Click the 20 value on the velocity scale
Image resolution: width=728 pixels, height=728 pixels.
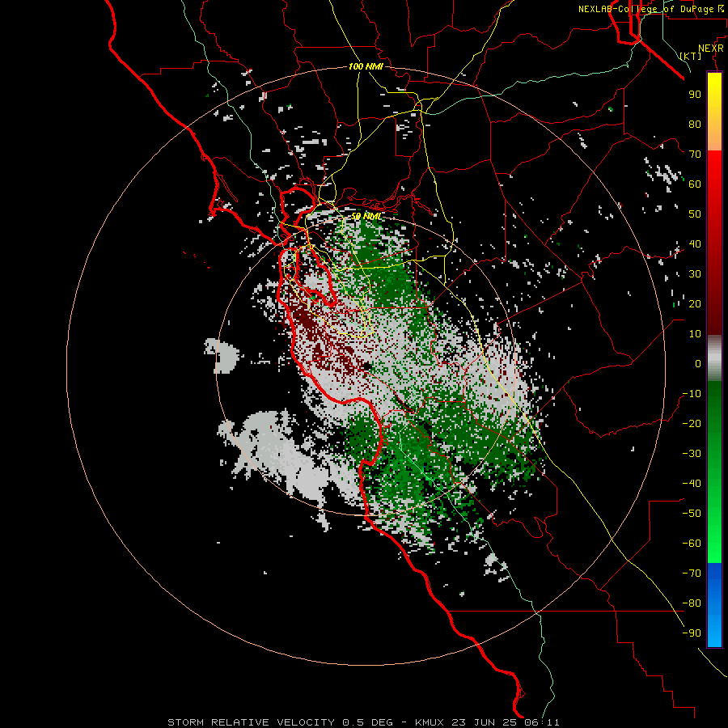[x=695, y=303]
